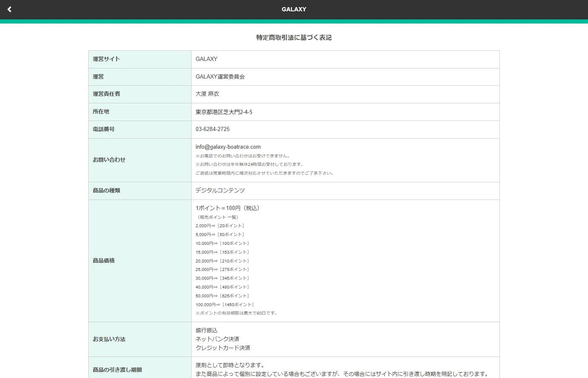Select the 銀行振込 payment method
Image resolution: width=588 pixels, height=378 pixels.
[x=207, y=331]
